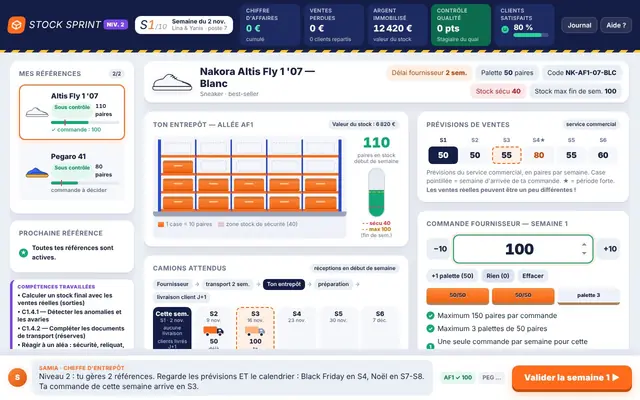Click the green check beside Maximum 150 paires

(x=430, y=316)
